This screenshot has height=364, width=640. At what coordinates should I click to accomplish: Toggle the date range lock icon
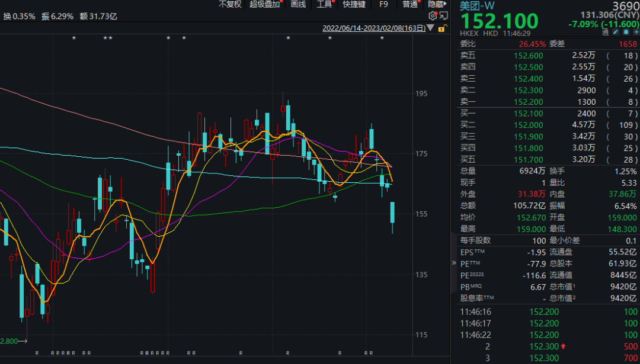pyautogui.click(x=441, y=28)
